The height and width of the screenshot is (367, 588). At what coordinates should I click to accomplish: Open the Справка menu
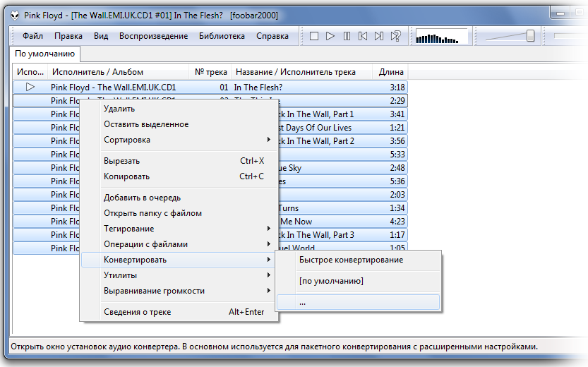pos(272,36)
